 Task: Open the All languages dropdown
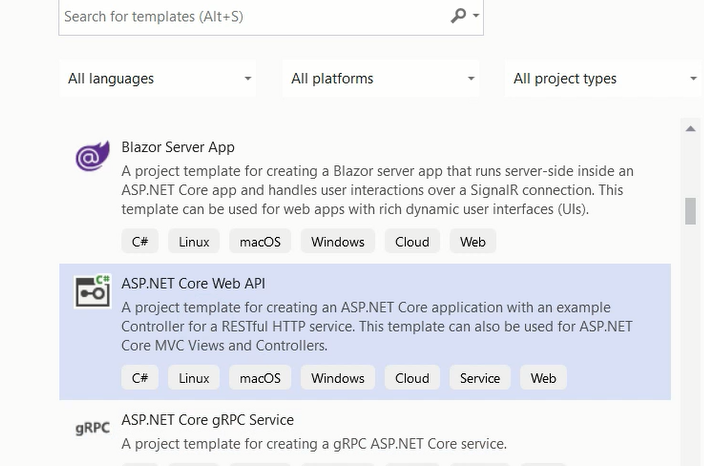[x=158, y=79]
